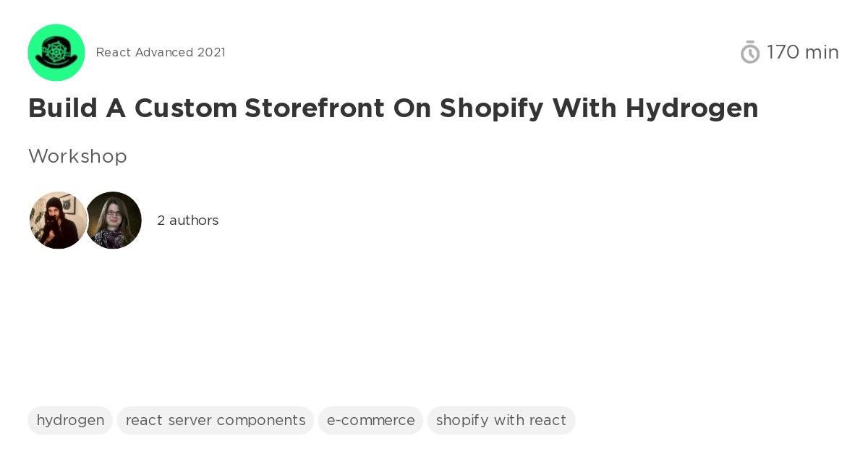Image resolution: width=868 pixels, height=454 pixels.
Task: Select the react server components tag
Action: (215, 420)
